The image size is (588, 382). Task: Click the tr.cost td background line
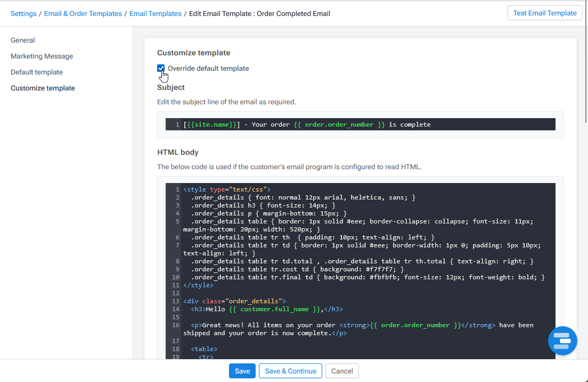(x=297, y=269)
